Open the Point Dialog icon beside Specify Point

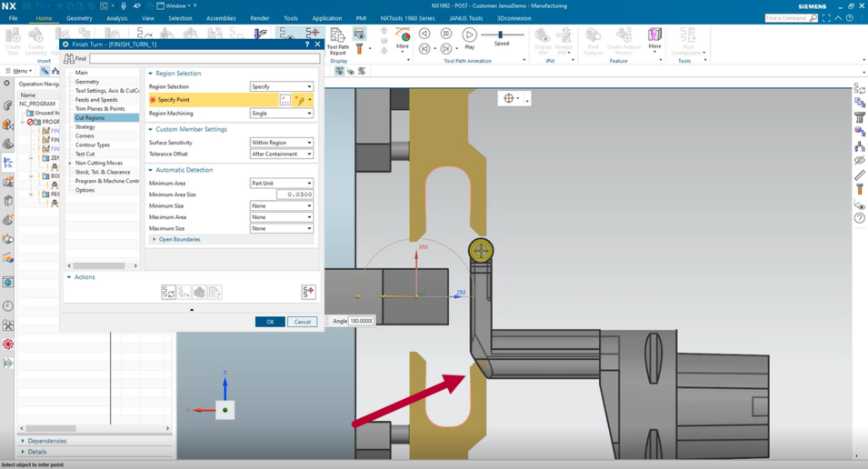(285, 100)
